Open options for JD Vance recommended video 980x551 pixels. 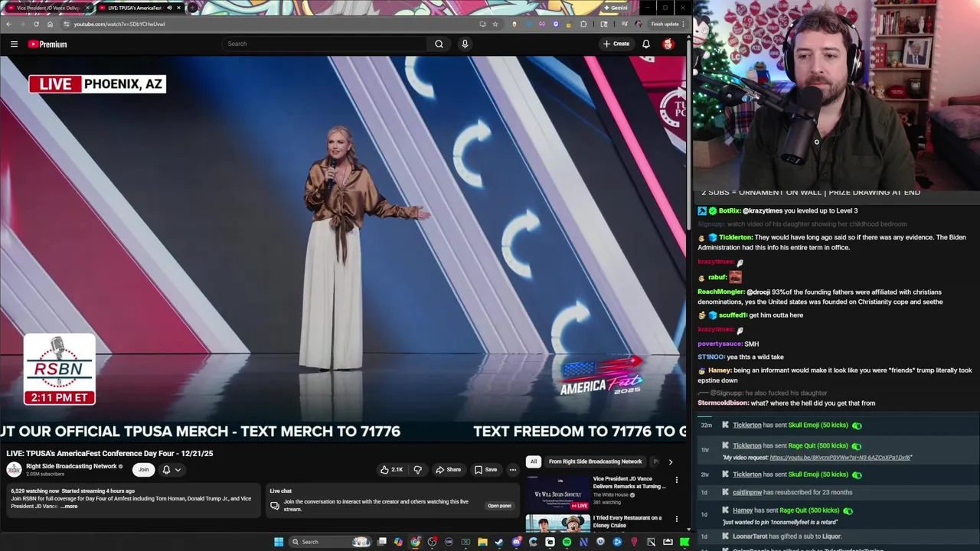[676, 480]
